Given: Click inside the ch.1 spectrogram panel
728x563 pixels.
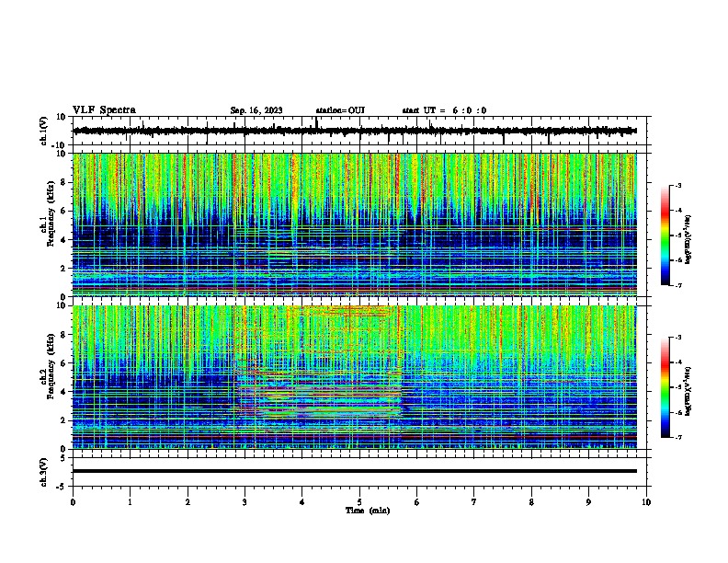Looking at the screenshot, I should click(355, 224).
